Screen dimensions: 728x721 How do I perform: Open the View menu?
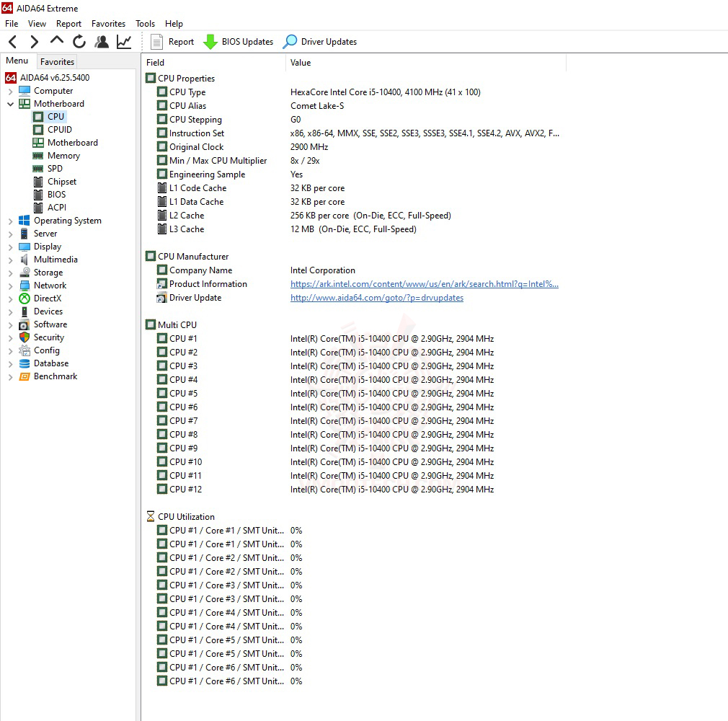[x=37, y=24]
